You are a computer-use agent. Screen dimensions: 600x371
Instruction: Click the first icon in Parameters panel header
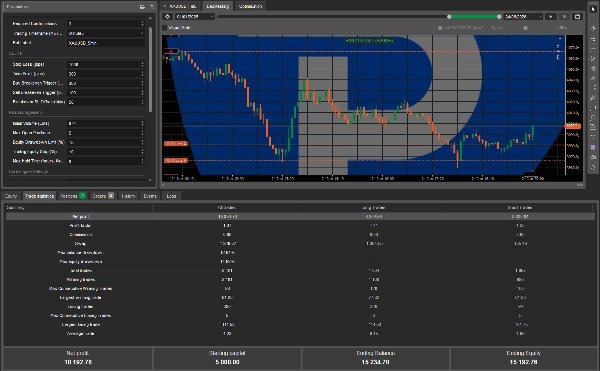142,7
